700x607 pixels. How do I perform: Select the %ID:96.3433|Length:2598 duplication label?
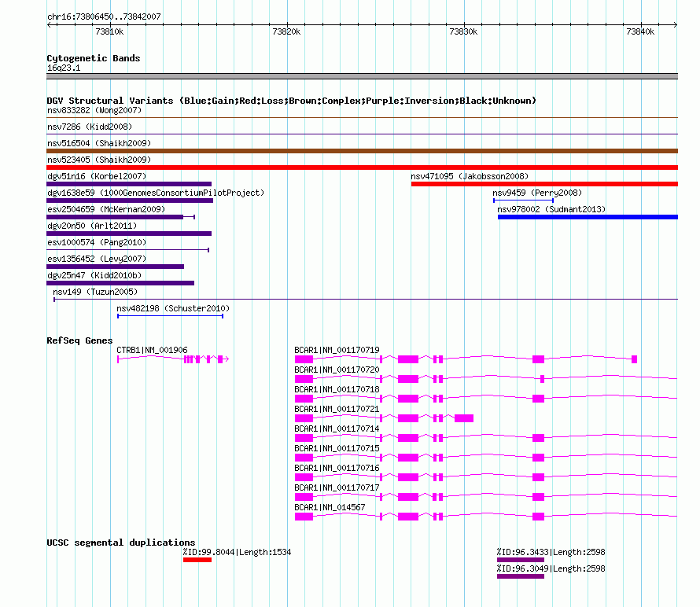pos(551,552)
